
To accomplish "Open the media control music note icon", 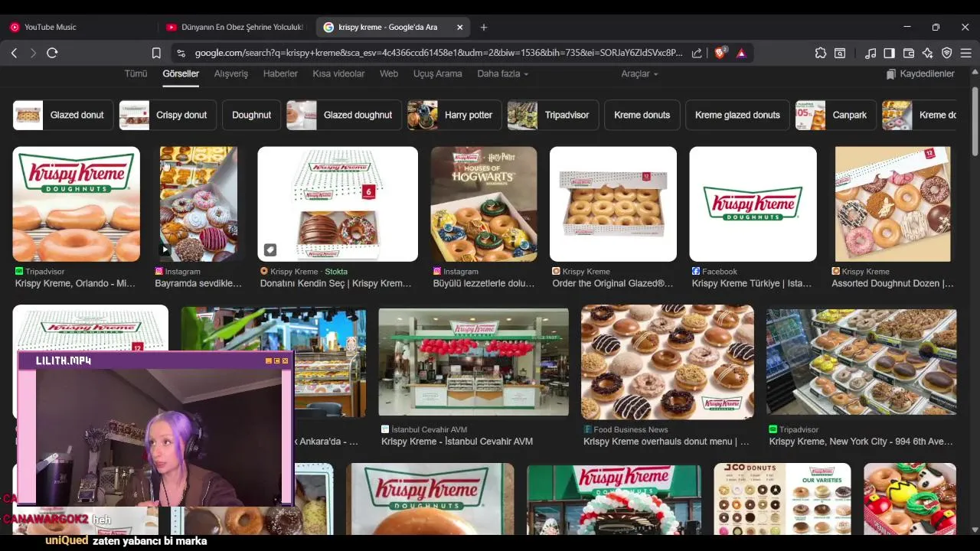I will tap(871, 53).
